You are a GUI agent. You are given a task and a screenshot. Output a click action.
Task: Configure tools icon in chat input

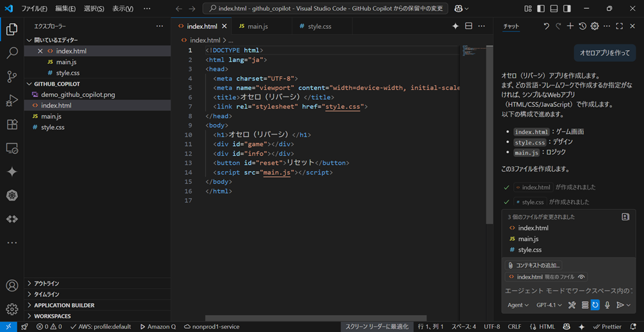[572, 305]
